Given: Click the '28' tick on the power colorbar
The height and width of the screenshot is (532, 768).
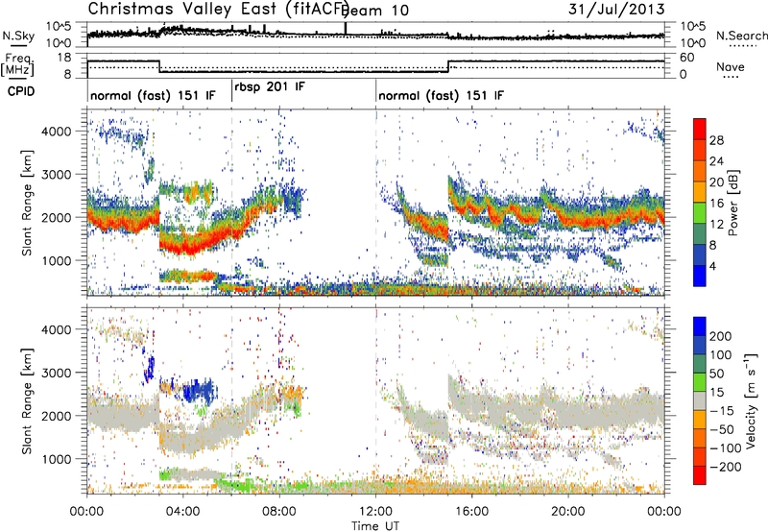Looking at the screenshot, I should (x=716, y=140).
